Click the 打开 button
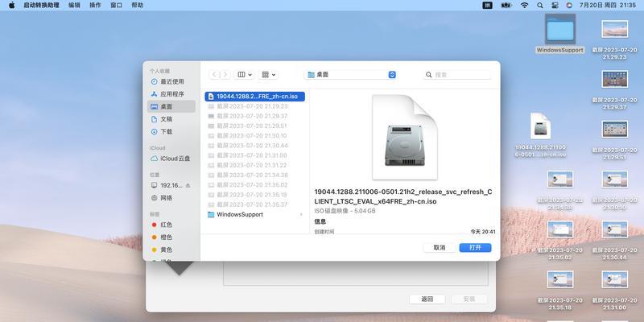 [475, 248]
